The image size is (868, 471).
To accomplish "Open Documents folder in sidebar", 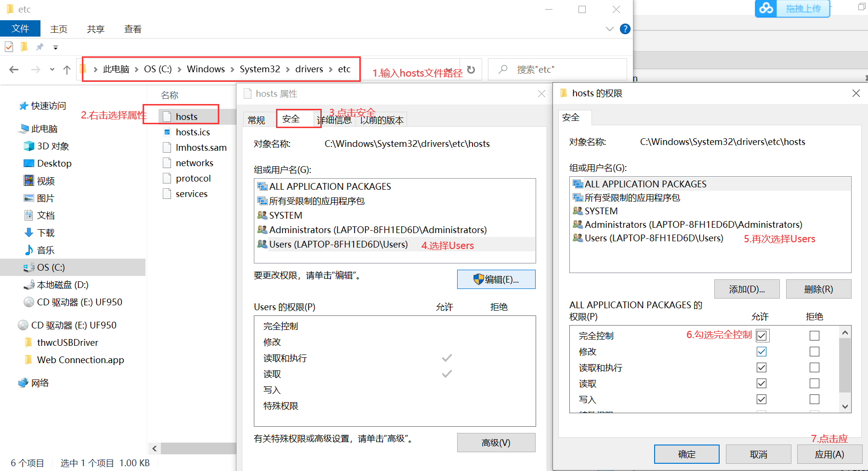I will (39, 215).
